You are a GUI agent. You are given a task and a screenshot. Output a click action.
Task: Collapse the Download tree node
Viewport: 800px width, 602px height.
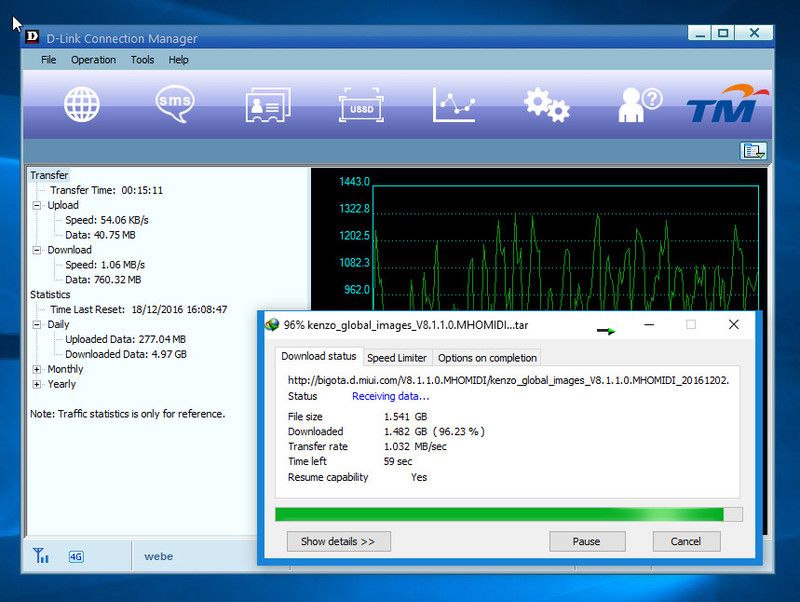pos(37,250)
